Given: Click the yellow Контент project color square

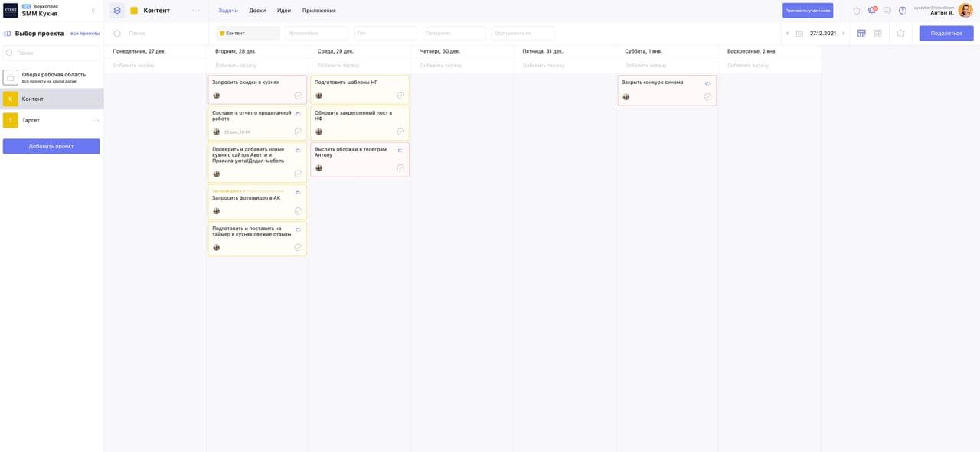Looking at the screenshot, I should [134, 11].
